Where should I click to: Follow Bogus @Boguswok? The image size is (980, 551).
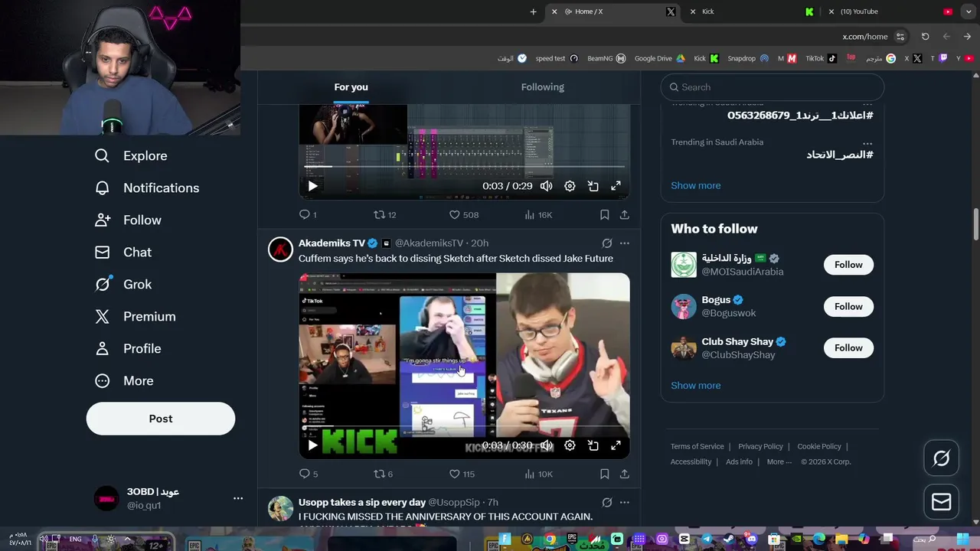pyautogui.click(x=848, y=306)
